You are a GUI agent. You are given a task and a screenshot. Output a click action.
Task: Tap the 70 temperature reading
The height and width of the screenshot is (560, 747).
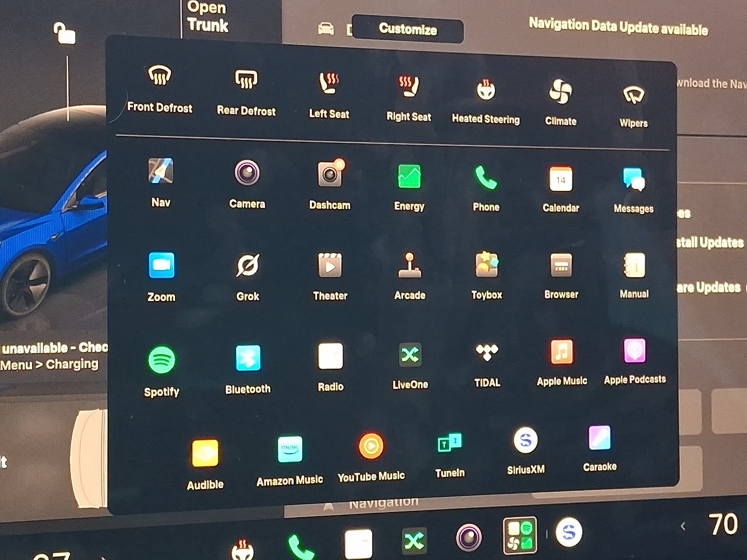point(723,524)
